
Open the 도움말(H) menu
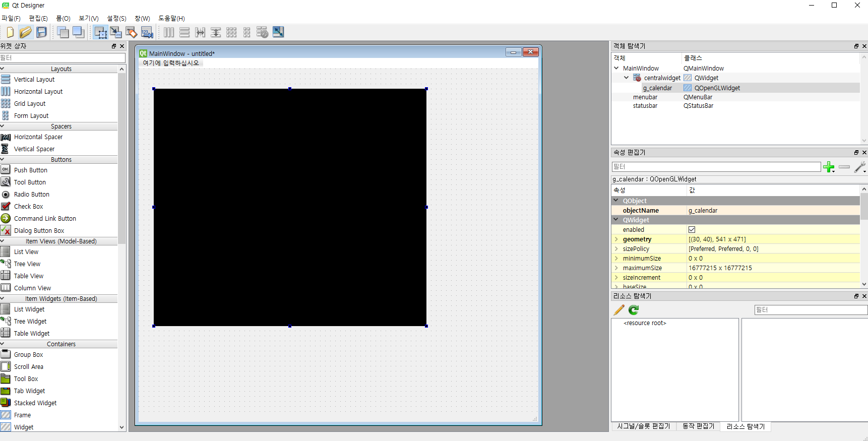(172, 18)
